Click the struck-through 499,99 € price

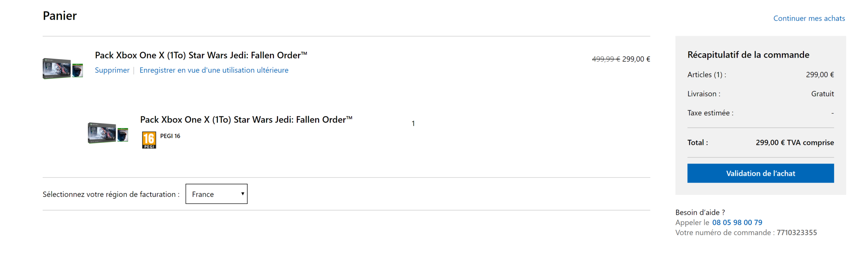(606, 59)
